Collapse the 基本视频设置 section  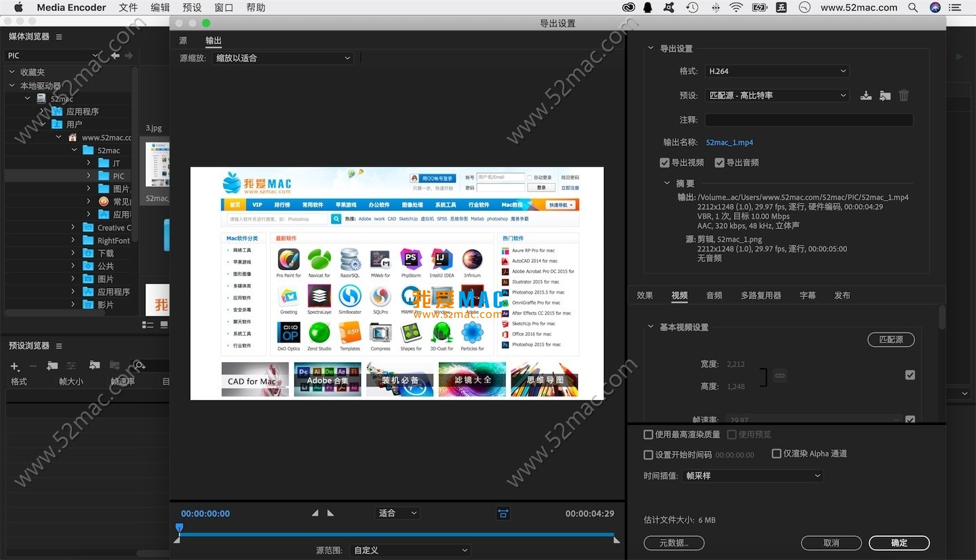[x=651, y=327]
